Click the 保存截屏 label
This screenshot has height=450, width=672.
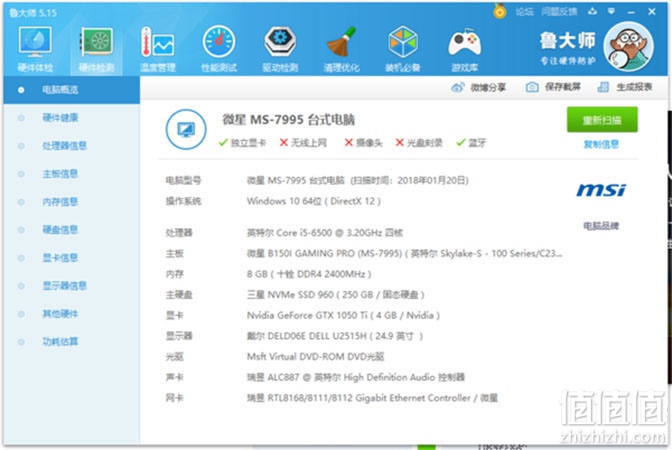(563, 87)
